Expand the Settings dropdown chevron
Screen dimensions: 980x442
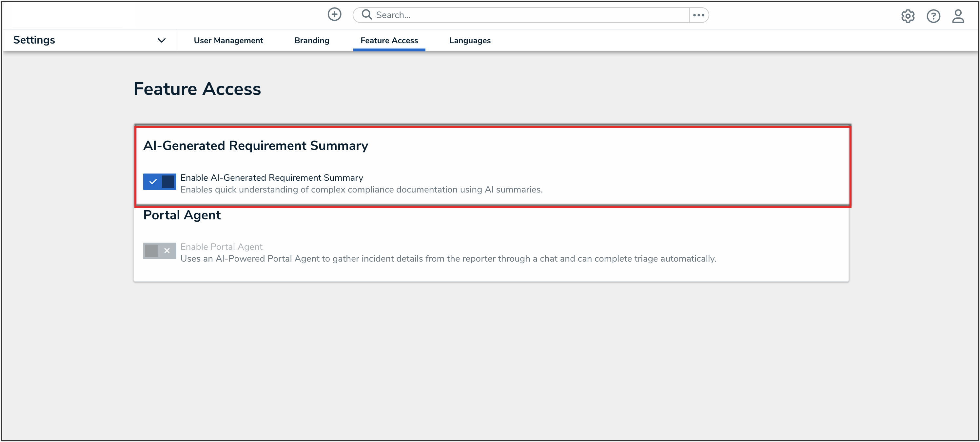point(161,40)
